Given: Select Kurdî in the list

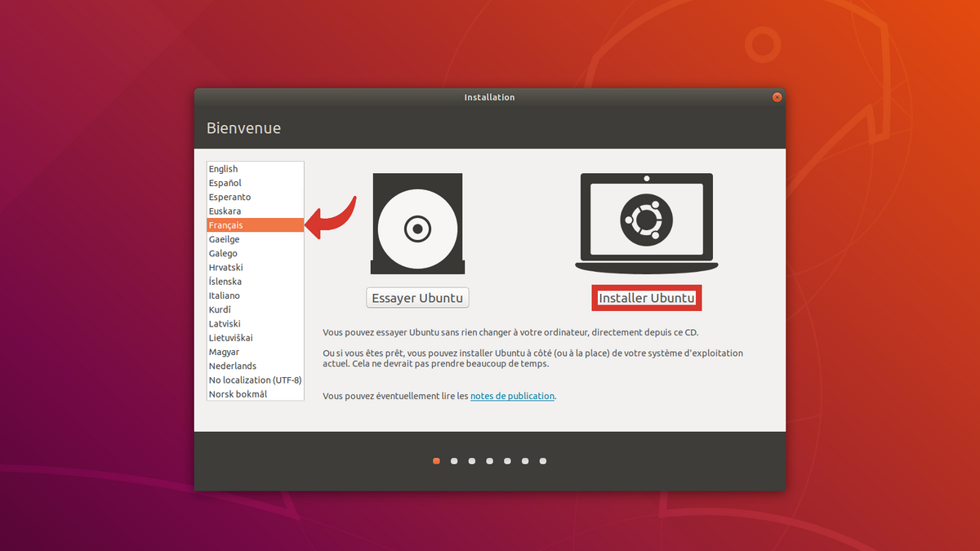Looking at the screenshot, I should pos(255,309).
